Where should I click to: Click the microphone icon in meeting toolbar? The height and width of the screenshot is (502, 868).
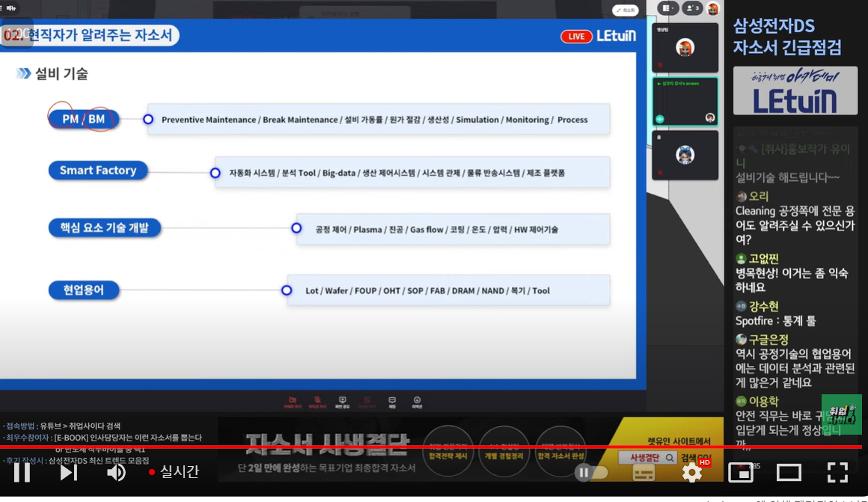[317, 402]
